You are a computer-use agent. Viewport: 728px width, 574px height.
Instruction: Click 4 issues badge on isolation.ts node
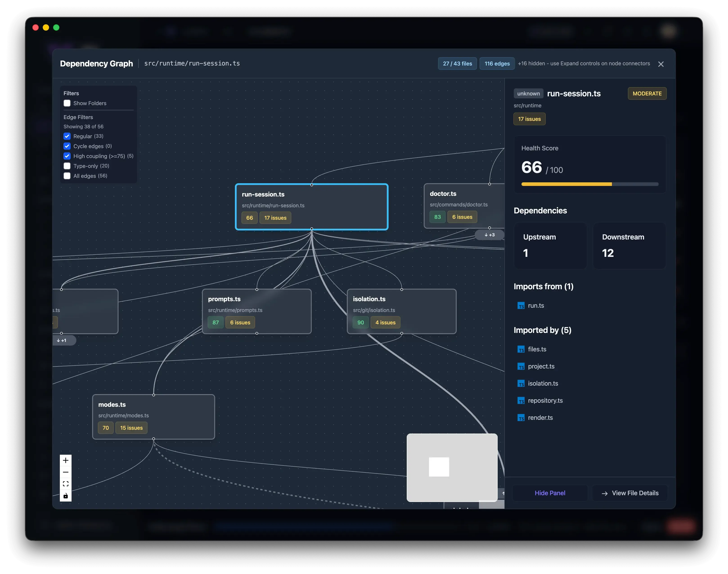(386, 323)
